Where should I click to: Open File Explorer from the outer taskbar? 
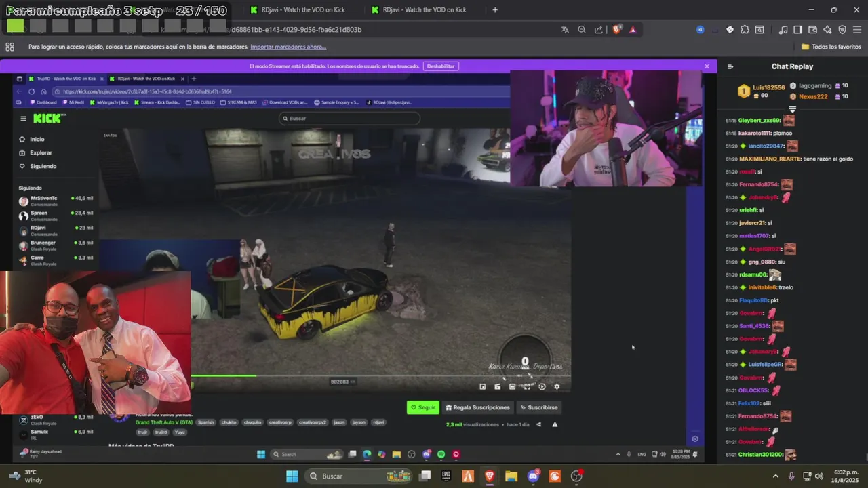(511, 476)
